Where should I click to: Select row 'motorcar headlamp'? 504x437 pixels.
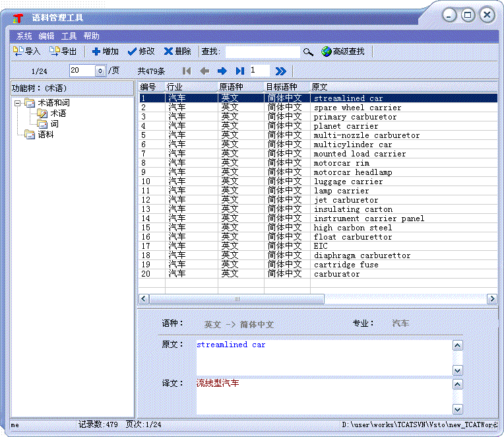[x=318, y=172]
